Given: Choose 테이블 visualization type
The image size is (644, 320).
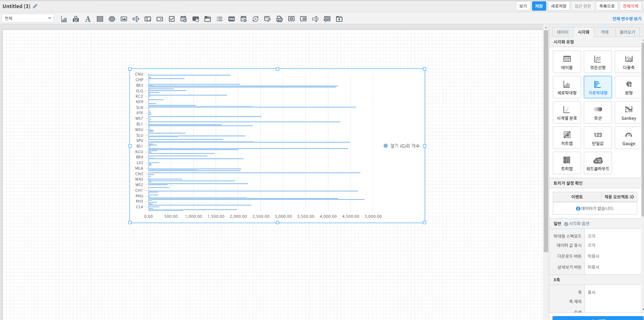Looking at the screenshot, I should pos(567,62).
